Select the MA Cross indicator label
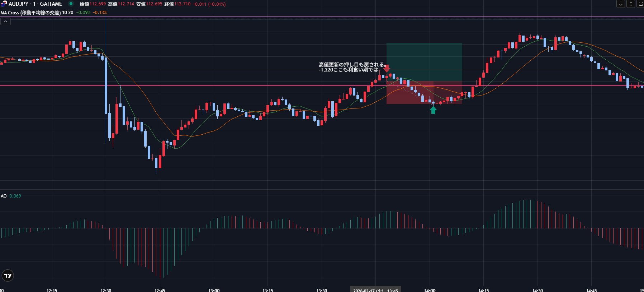Screen dimensions: 644x292 tap(30, 13)
